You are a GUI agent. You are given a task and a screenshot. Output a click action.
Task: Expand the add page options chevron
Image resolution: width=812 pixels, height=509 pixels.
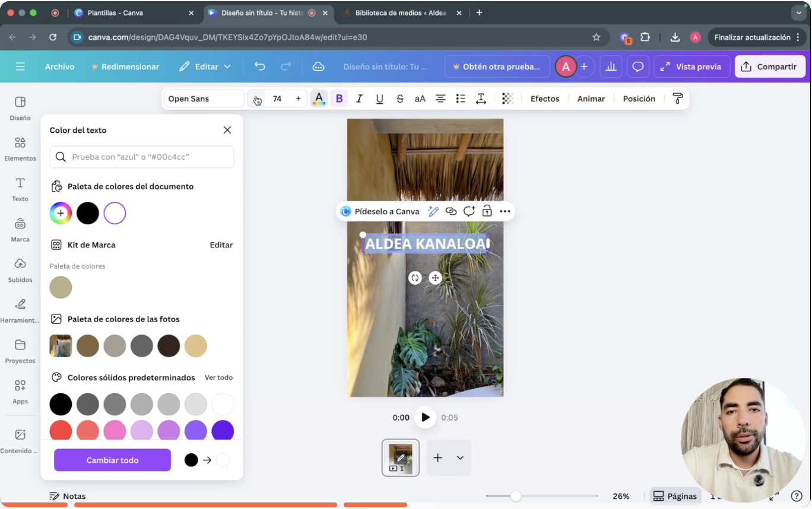coord(460,458)
